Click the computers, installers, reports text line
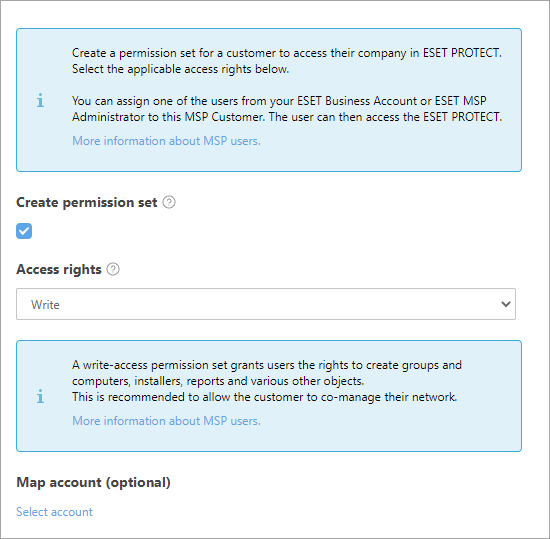The width and height of the screenshot is (550, 539). pos(218,381)
